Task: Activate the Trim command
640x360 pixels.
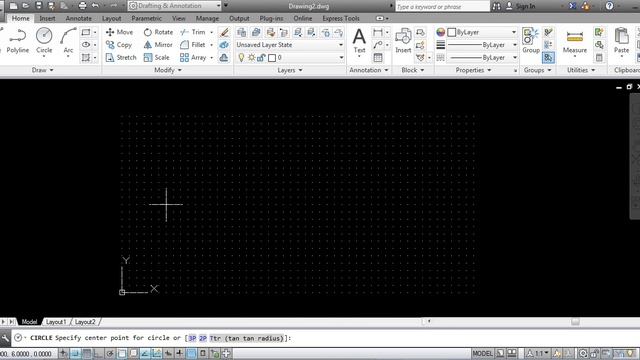Action: tap(193, 32)
